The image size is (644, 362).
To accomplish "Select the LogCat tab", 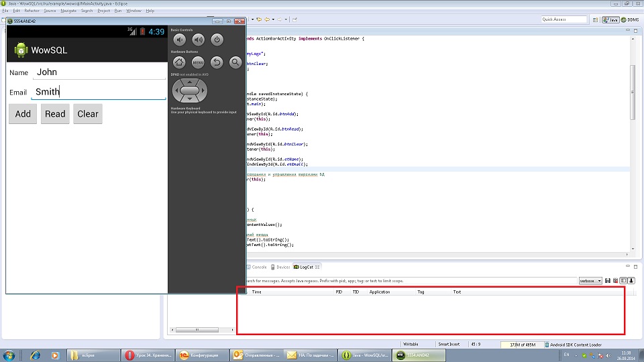I will click(x=307, y=267).
